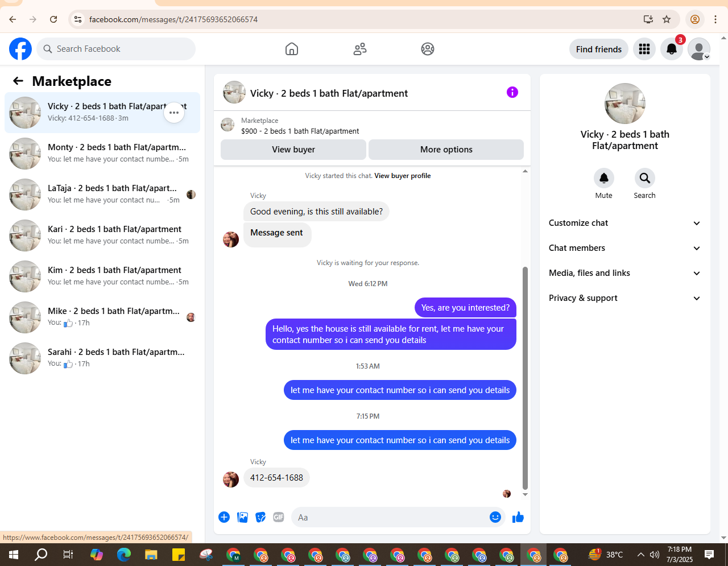Mute the conversation with the bell icon
This screenshot has width=728, height=566.
[604, 178]
